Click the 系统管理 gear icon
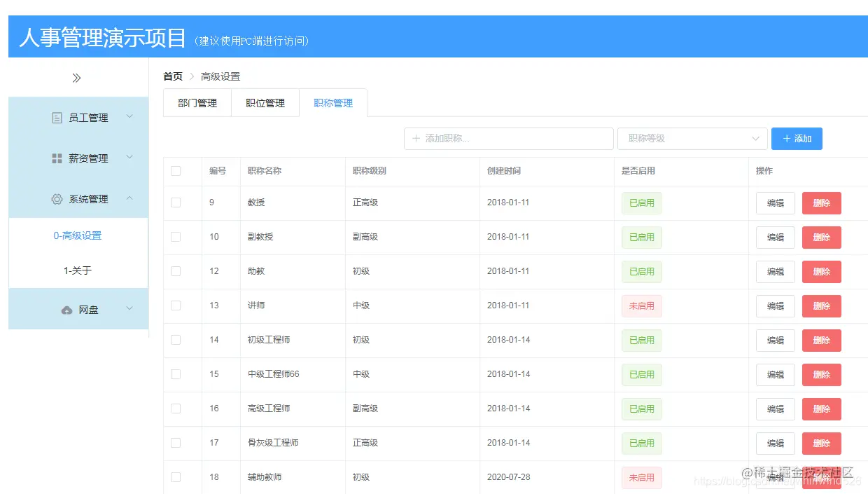 [57, 199]
